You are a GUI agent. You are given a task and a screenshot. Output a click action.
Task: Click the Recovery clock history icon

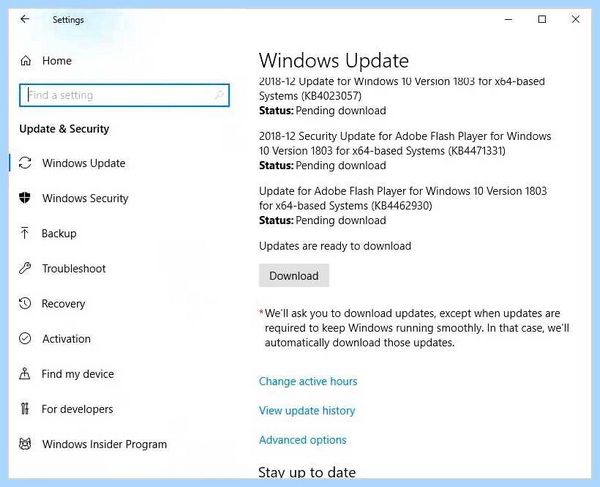click(25, 303)
